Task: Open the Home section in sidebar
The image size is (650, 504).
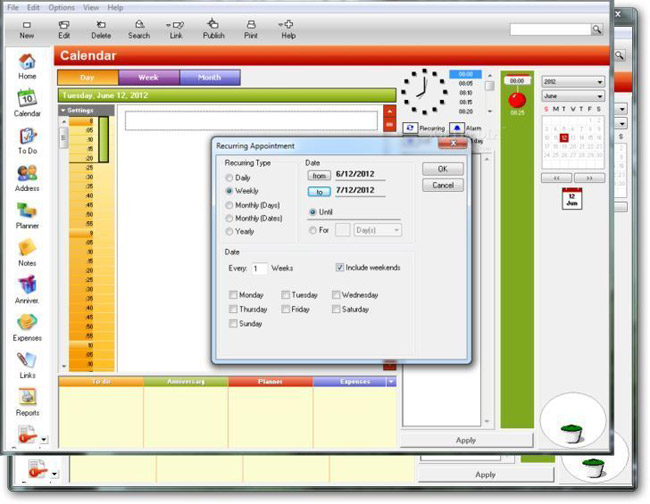Action: tap(27, 65)
